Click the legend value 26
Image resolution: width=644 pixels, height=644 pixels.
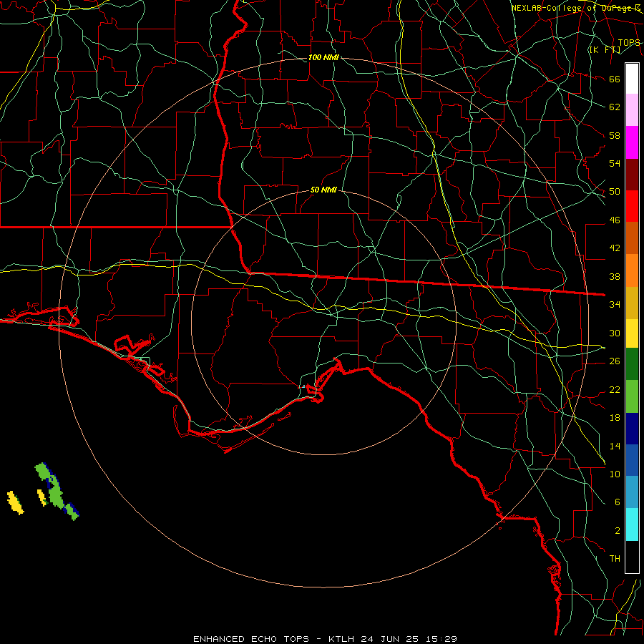coord(615,361)
